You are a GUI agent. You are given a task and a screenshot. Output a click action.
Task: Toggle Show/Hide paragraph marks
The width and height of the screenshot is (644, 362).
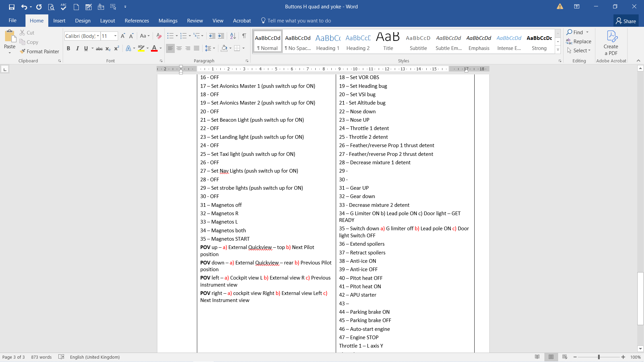coord(244,36)
